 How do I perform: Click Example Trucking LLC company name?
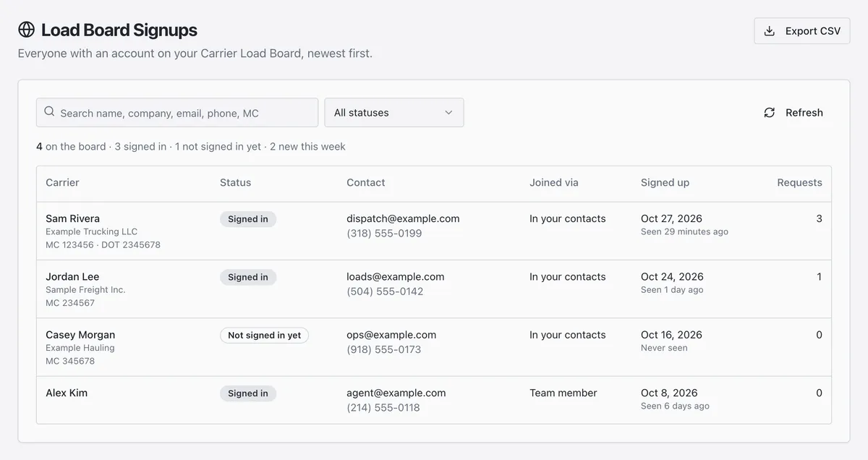click(x=91, y=232)
